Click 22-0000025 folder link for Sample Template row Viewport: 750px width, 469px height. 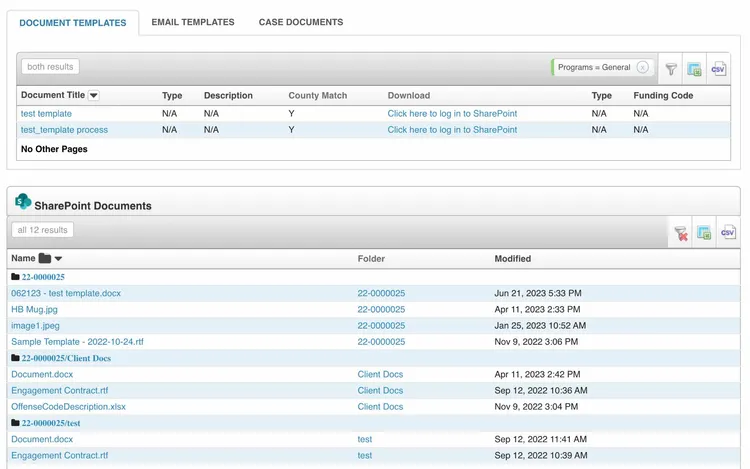coord(381,342)
